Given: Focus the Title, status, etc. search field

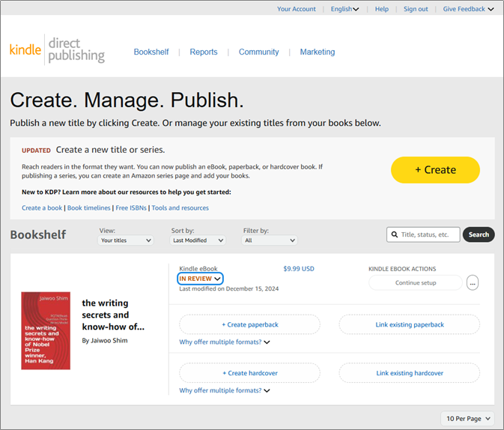Looking at the screenshot, I should click(423, 234).
